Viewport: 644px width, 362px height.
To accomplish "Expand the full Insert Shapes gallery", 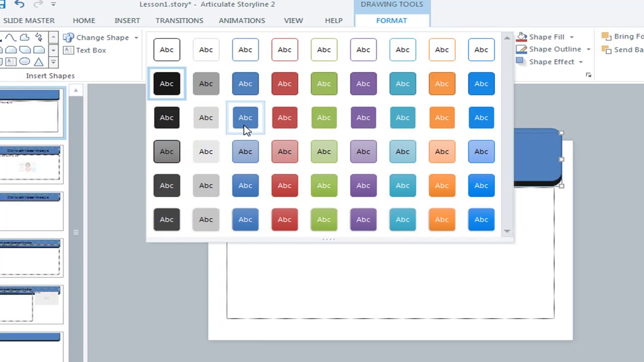I will click(x=53, y=62).
